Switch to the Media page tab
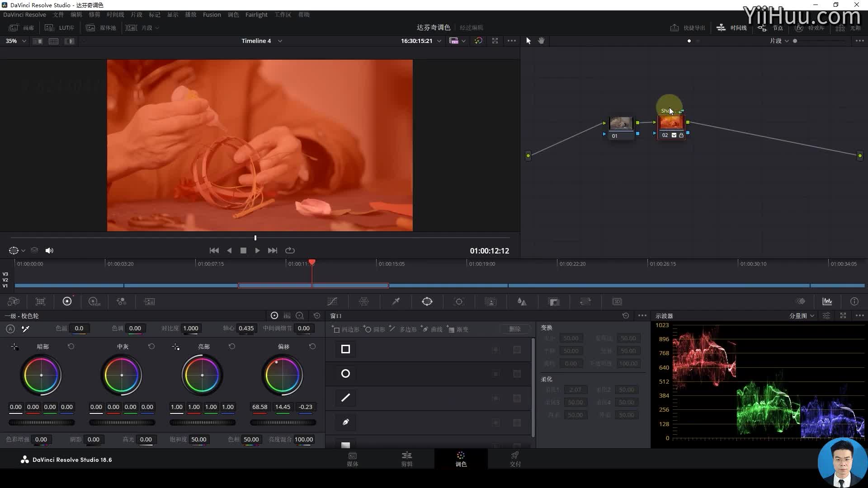The height and width of the screenshot is (488, 868). 353,459
